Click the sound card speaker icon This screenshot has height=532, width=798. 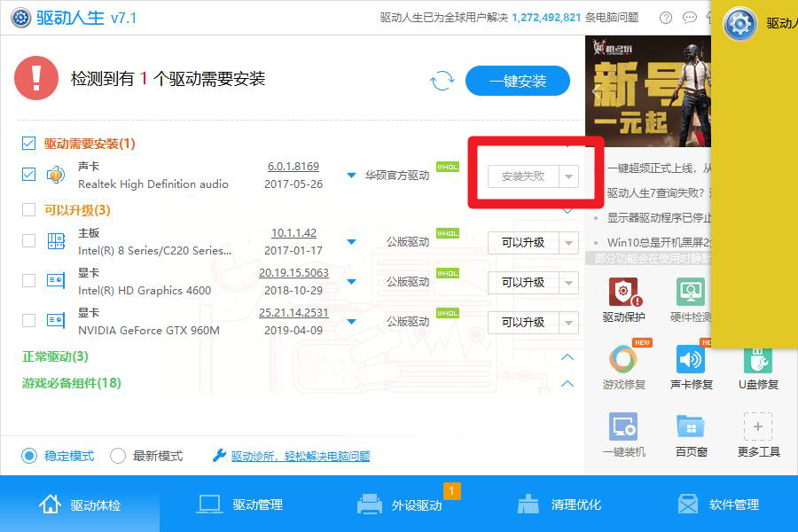(56, 175)
